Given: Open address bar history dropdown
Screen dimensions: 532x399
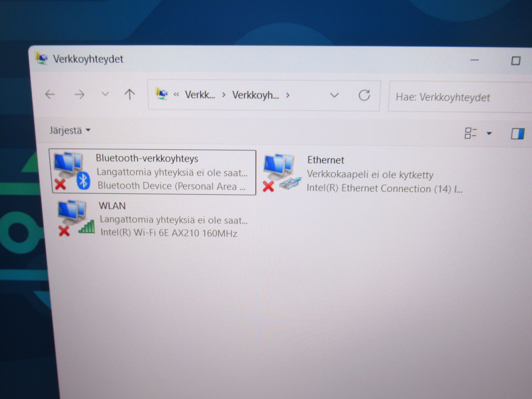Looking at the screenshot, I should pyautogui.click(x=334, y=95).
